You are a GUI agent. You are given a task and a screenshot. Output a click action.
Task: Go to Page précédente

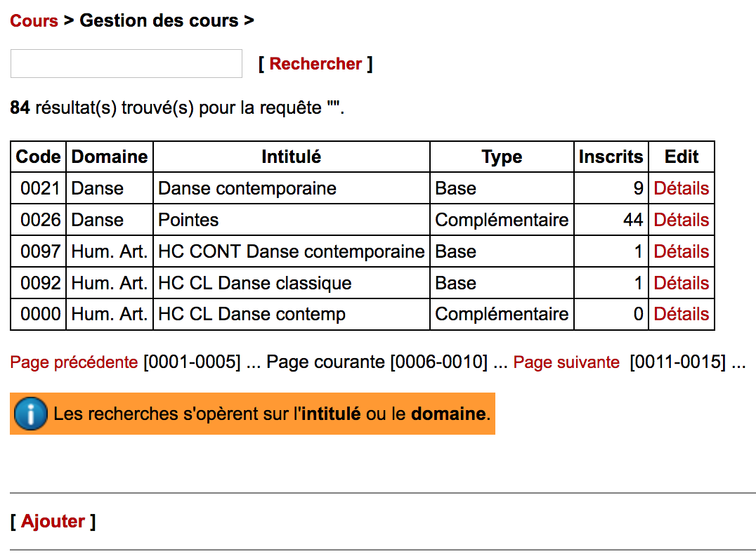tap(74, 362)
